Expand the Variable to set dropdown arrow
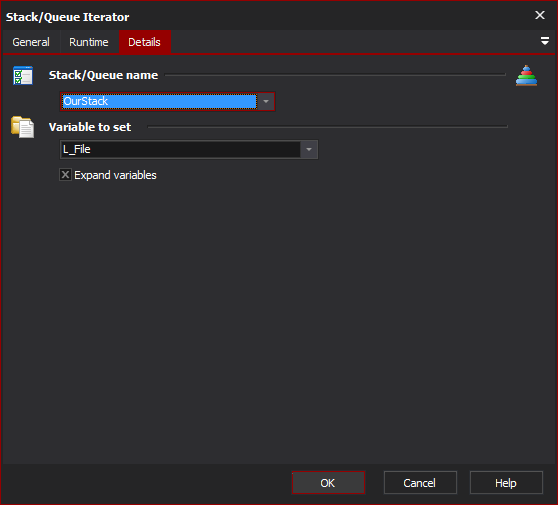558x505 pixels. click(x=309, y=149)
